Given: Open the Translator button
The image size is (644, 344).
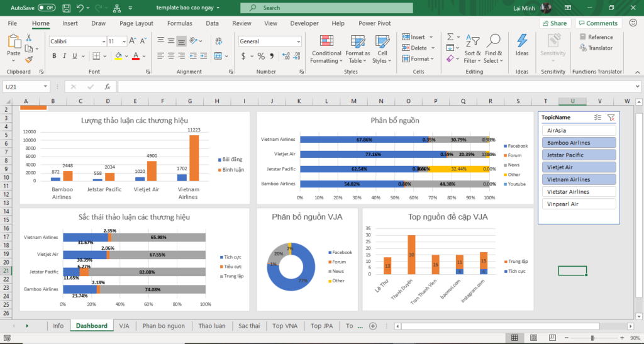Looking at the screenshot, I should (596, 48).
